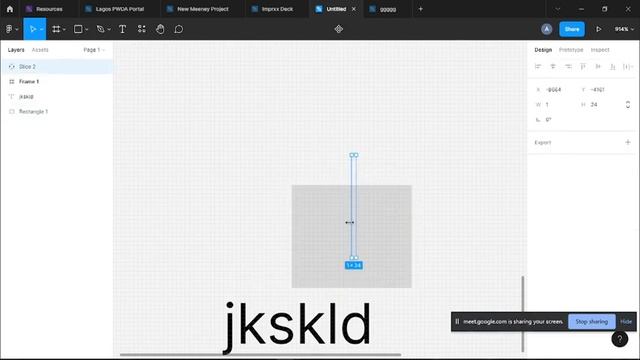Expand the main menu dropdown chevron
640x360 pixels.
(17, 29)
